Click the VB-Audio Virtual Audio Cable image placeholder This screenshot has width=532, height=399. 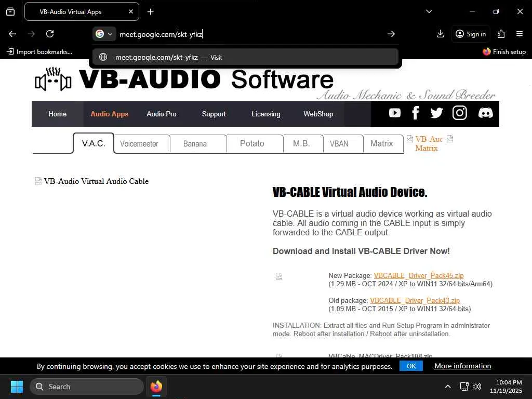click(x=92, y=181)
